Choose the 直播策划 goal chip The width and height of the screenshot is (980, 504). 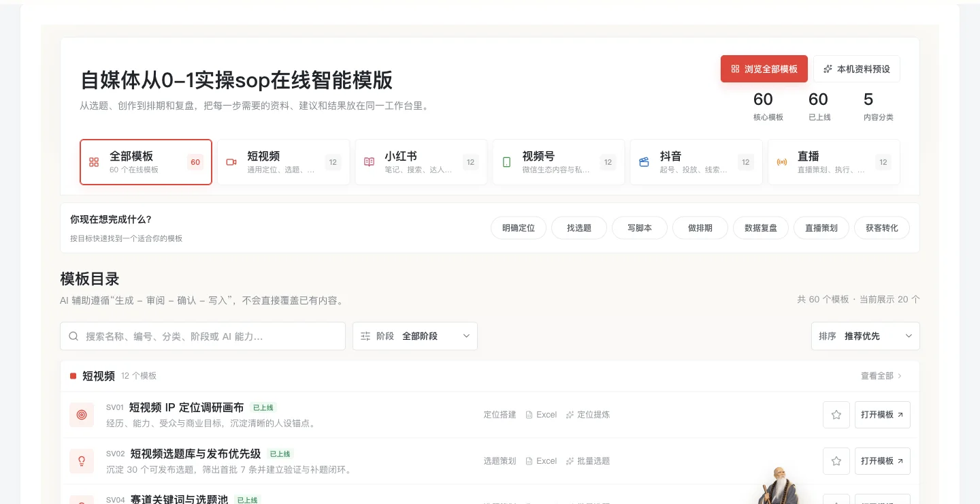821,228
